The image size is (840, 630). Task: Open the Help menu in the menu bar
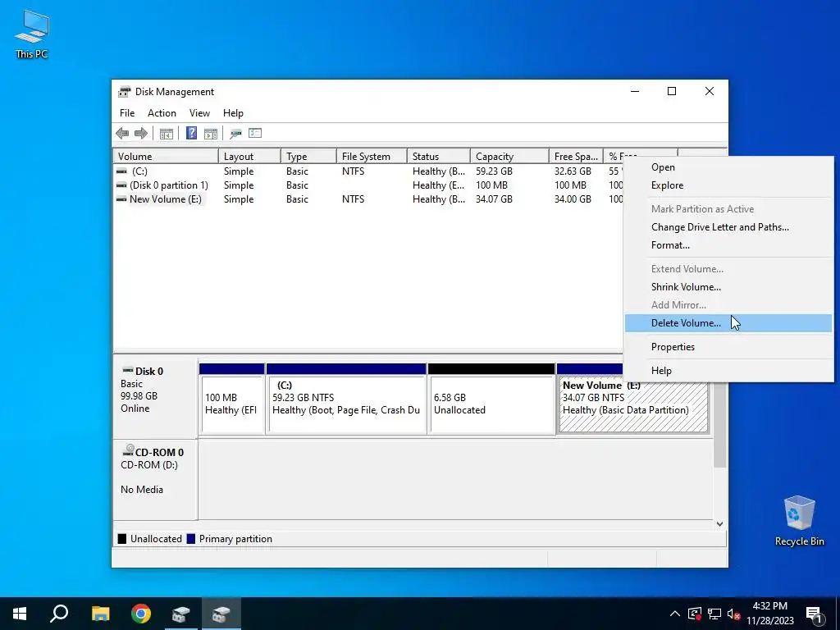233,113
